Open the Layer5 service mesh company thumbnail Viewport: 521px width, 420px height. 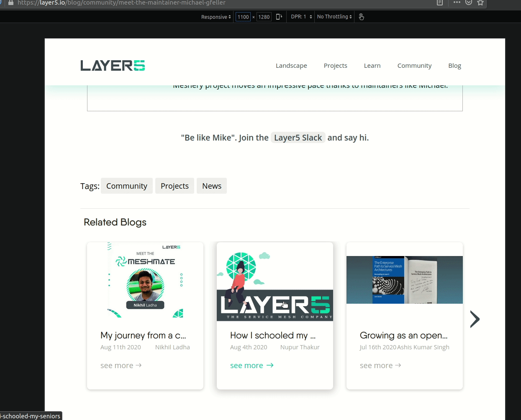pos(275,282)
